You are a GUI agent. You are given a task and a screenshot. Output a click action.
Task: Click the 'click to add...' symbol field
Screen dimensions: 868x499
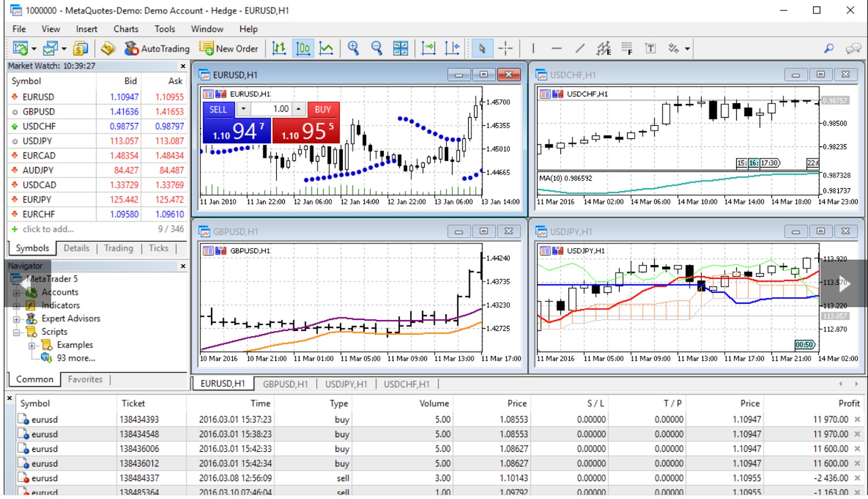pos(48,229)
